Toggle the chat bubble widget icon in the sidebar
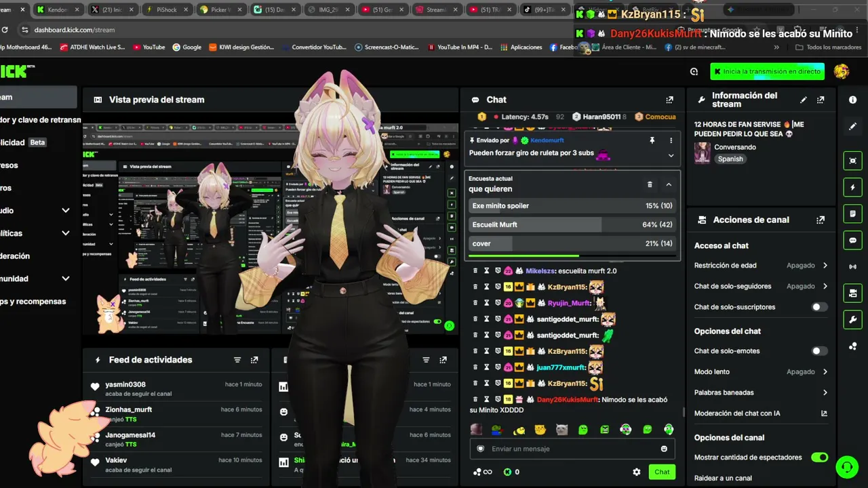Screen dimensions: 868x488 852,240
